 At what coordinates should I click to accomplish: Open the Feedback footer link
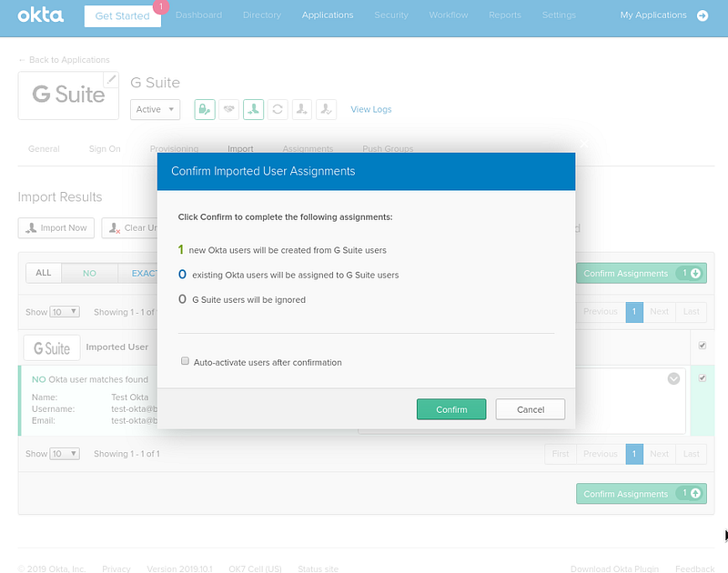click(x=694, y=568)
